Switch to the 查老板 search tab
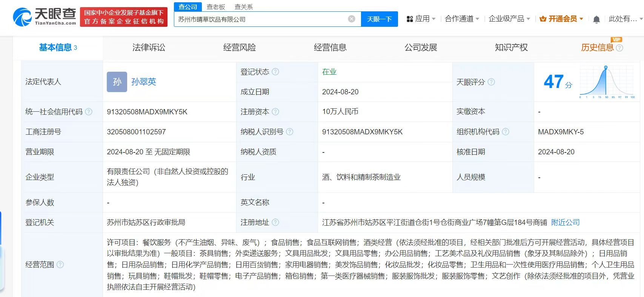 pyautogui.click(x=216, y=7)
